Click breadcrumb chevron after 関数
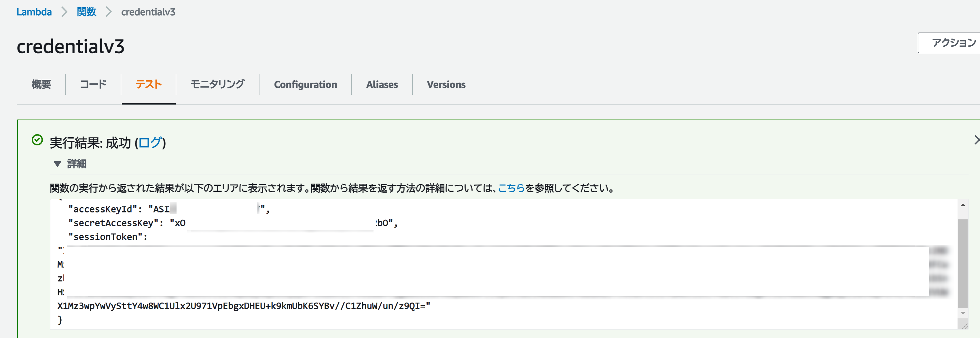 click(x=109, y=12)
